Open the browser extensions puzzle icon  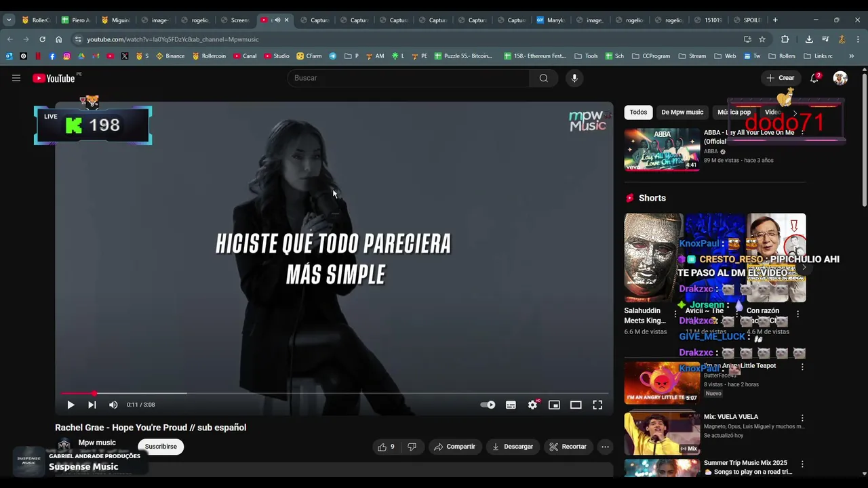[x=785, y=39]
